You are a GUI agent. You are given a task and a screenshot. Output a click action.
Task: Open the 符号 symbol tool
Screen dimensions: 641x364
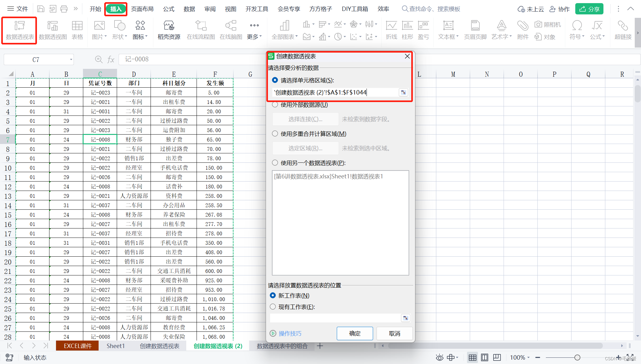(577, 30)
